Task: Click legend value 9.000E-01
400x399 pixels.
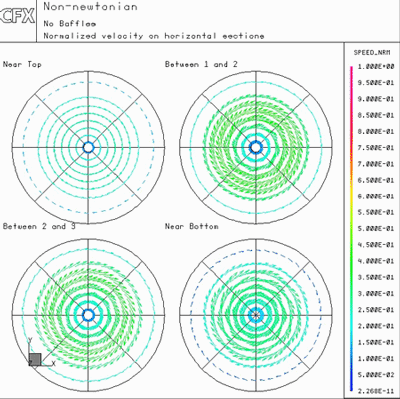Action: pyautogui.click(x=376, y=99)
